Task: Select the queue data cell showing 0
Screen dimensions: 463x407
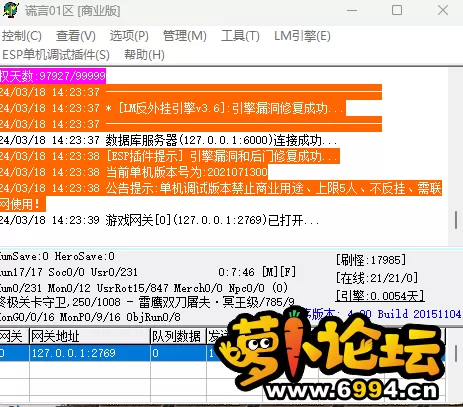Action: [178, 353]
